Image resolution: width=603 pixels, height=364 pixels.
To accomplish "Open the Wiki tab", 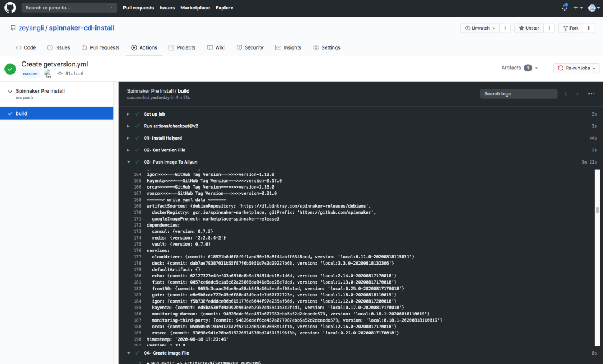I will coord(216,47).
